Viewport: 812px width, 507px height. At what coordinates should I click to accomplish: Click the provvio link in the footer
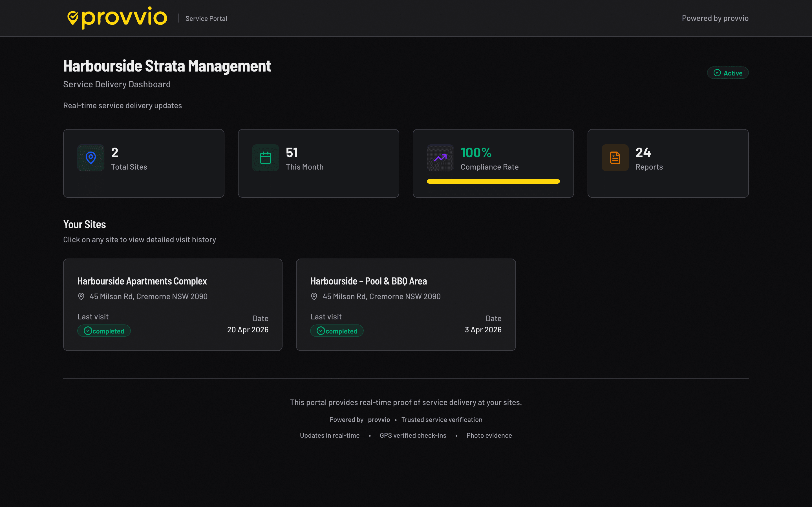(379, 419)
